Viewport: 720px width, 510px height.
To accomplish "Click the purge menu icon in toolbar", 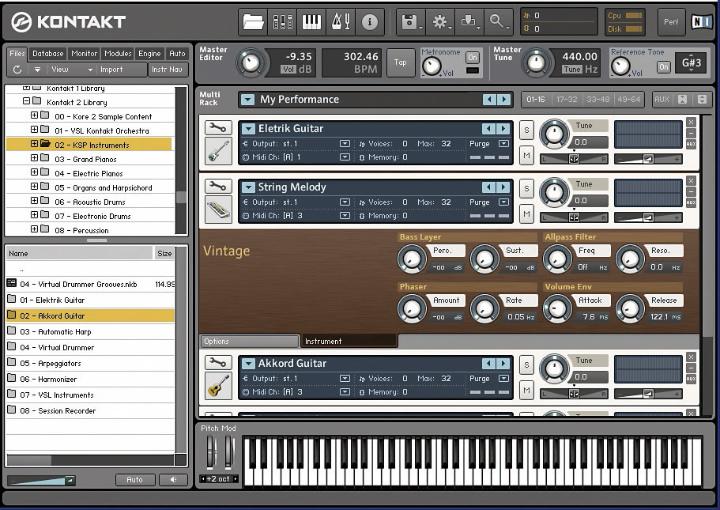I will pyautogui.click(x=469, y=22).
